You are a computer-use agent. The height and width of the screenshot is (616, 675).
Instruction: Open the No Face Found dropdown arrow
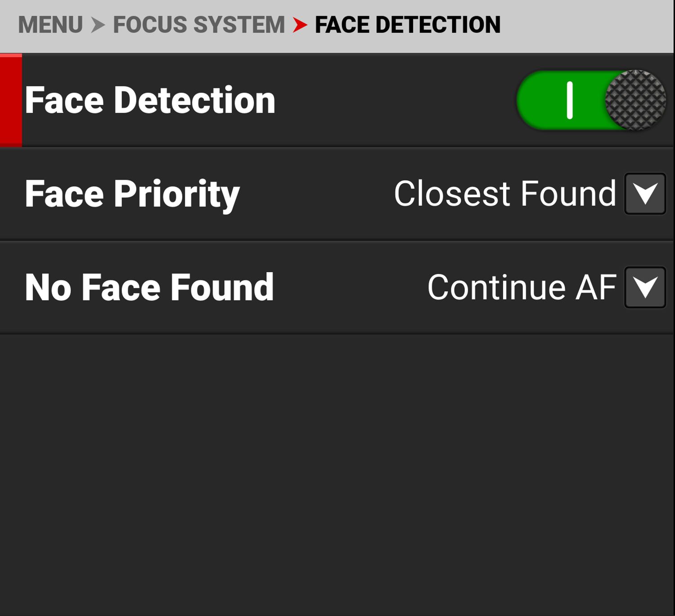click(x=645, y=288)
